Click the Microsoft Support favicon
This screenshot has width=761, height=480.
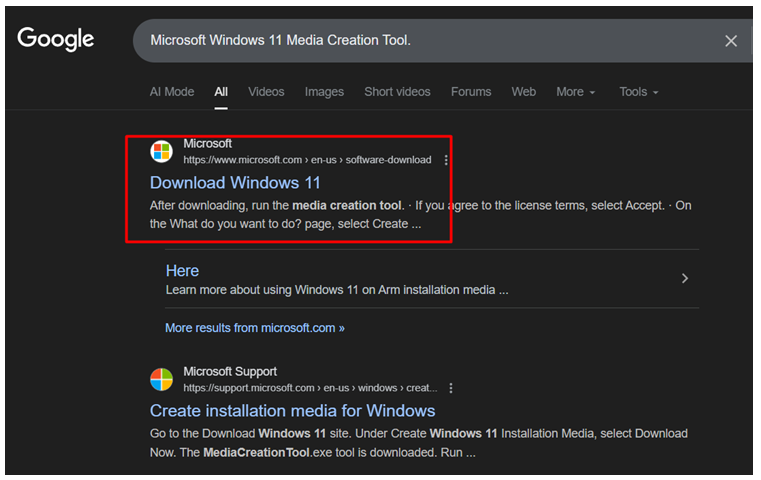pyautogui.click(x=162, y=380)
